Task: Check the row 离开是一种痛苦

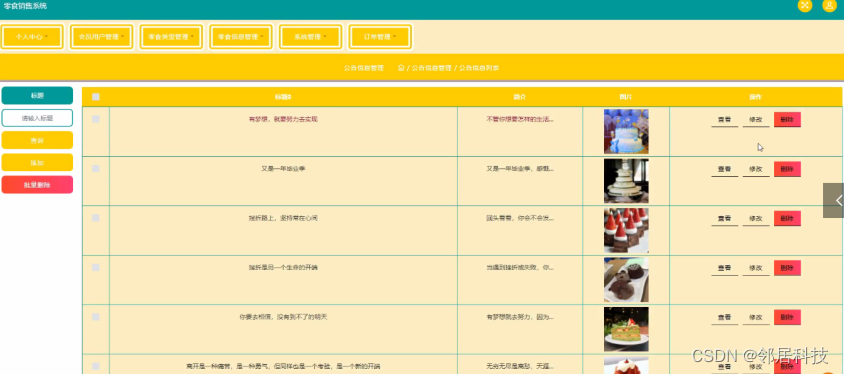Action: [96, 366]
